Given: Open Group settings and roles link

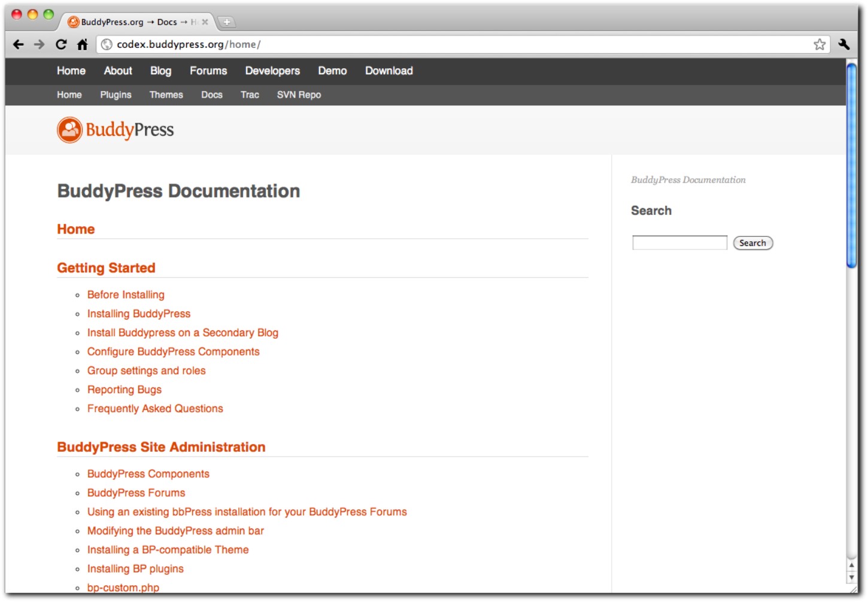Looking at the screenshot, I should tap(147, 370).
